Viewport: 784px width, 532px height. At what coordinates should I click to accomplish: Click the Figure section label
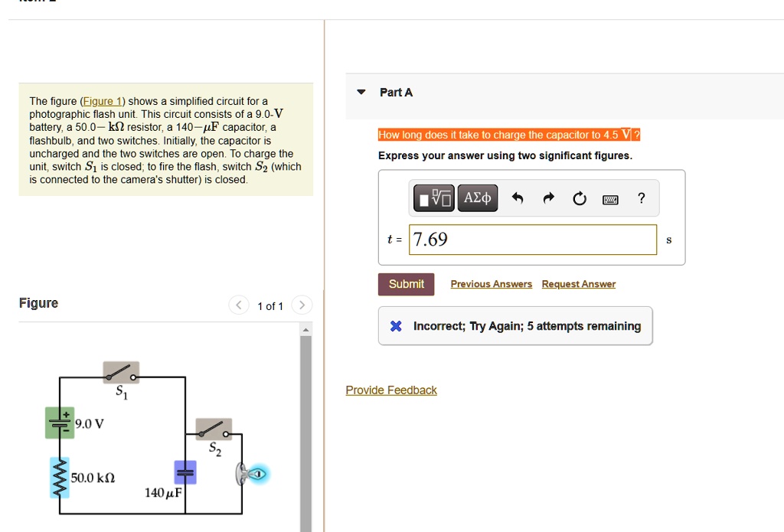38,303
